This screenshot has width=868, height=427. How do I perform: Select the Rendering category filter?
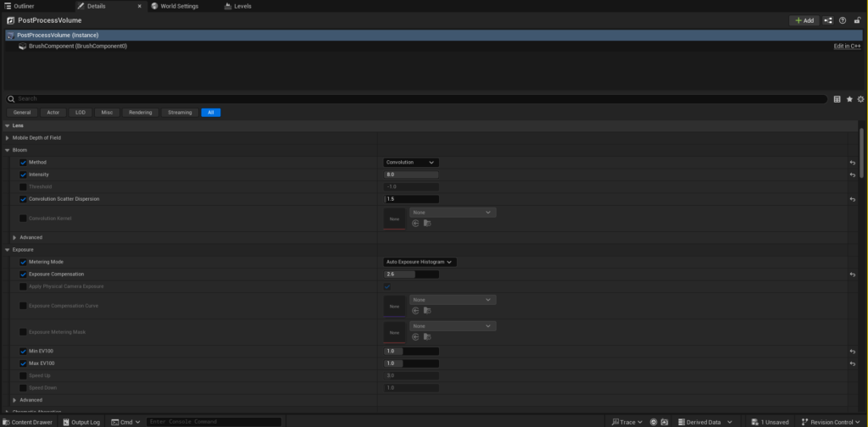point(141,113)
